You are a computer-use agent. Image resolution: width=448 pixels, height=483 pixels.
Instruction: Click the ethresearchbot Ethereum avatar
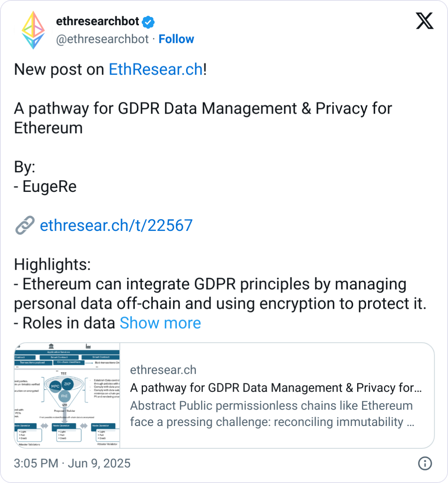pos(33,30)
